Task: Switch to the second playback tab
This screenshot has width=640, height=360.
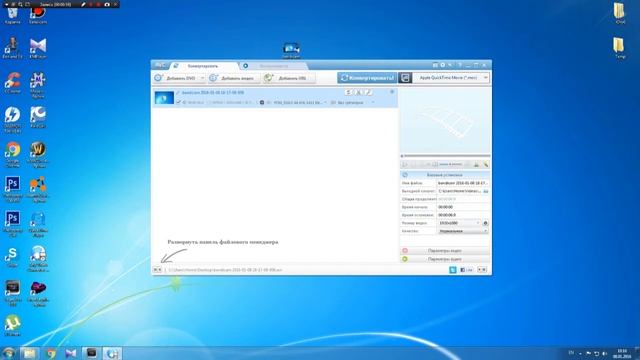Action: pos(274,66)
